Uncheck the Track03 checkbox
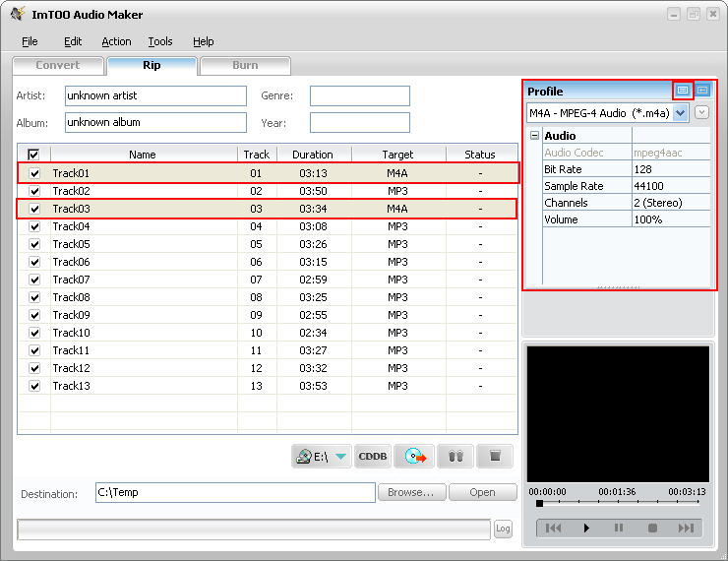The width and height of the screenshot is (728, 561). coord(34,209)
